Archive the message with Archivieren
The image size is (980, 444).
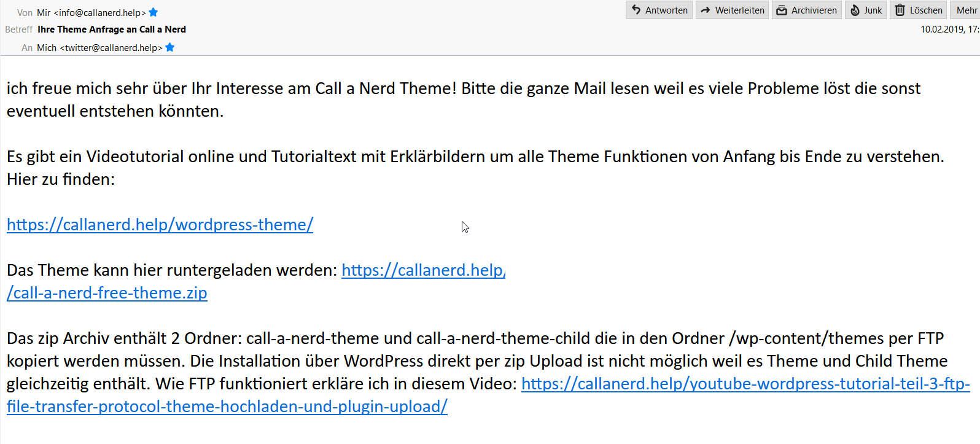[806, 10]
